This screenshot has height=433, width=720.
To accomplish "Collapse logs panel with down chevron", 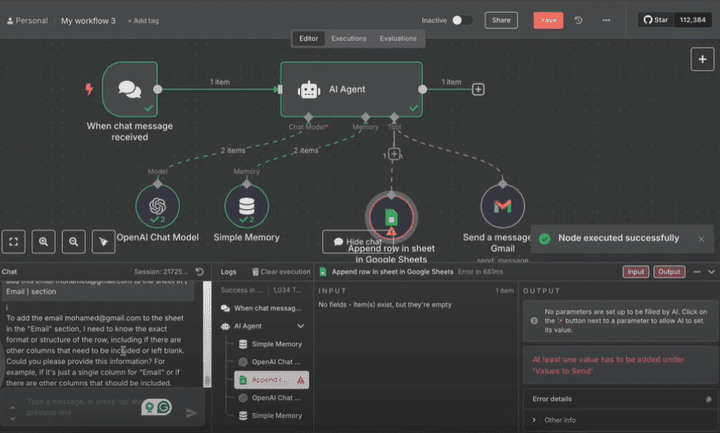I will tap(711, 272).
